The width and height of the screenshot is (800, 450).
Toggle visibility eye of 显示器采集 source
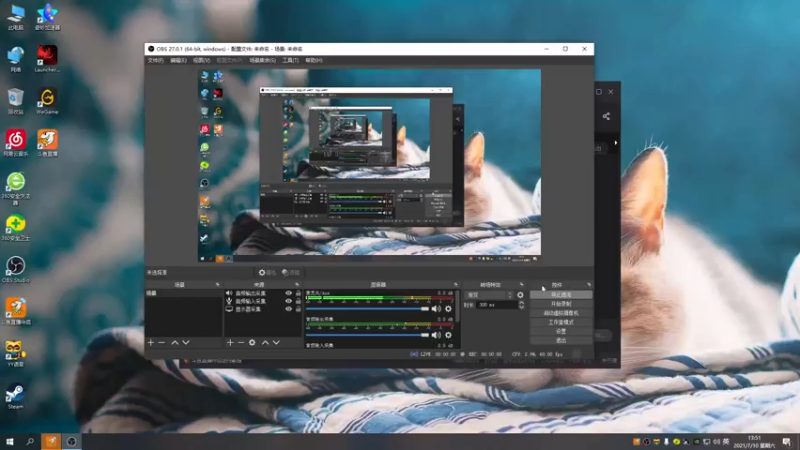tap(288, 309)
